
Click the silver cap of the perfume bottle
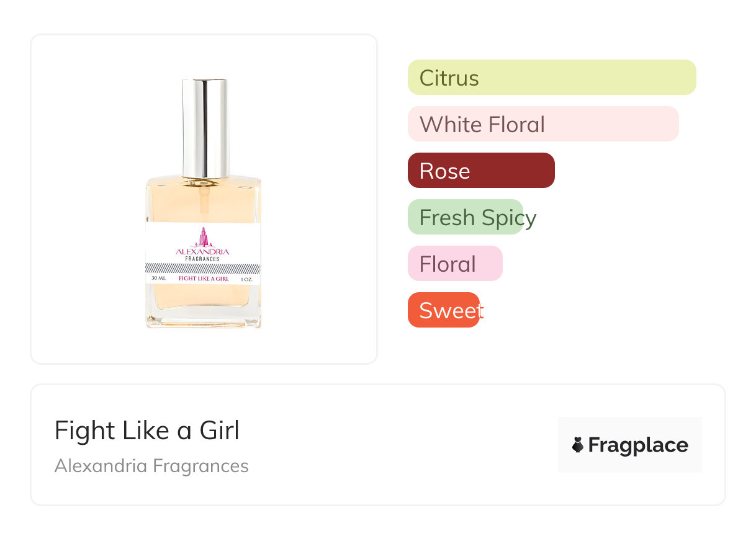click(x=205, y=127)
